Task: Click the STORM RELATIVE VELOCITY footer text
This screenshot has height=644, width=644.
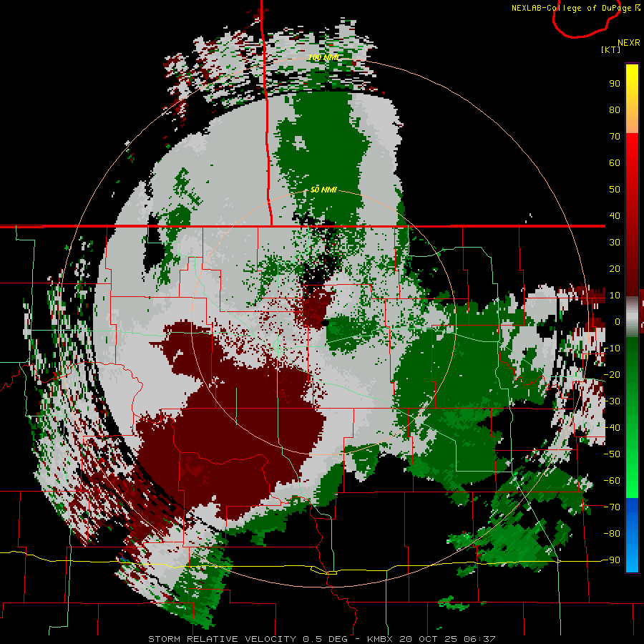Action: click(222, 639)
